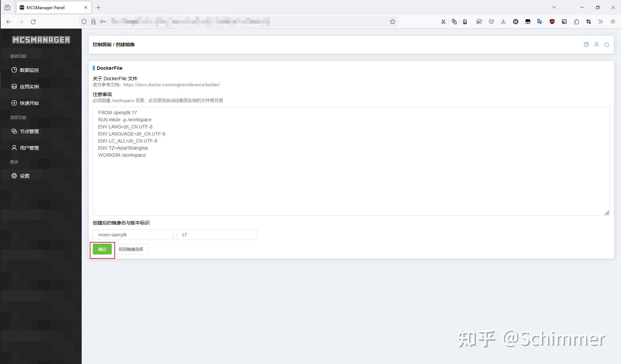621x364 pixels.
Task: Bookmark this page with the star icon
Action: [x=393, y=21]
